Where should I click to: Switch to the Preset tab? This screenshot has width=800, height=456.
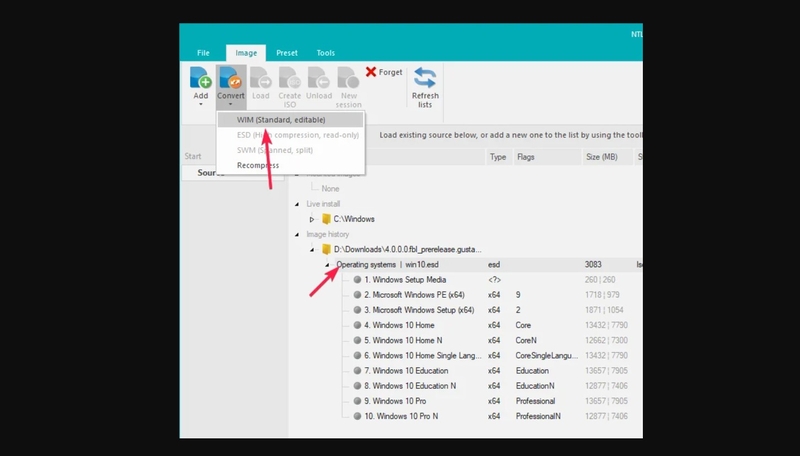tap(287, 53)
